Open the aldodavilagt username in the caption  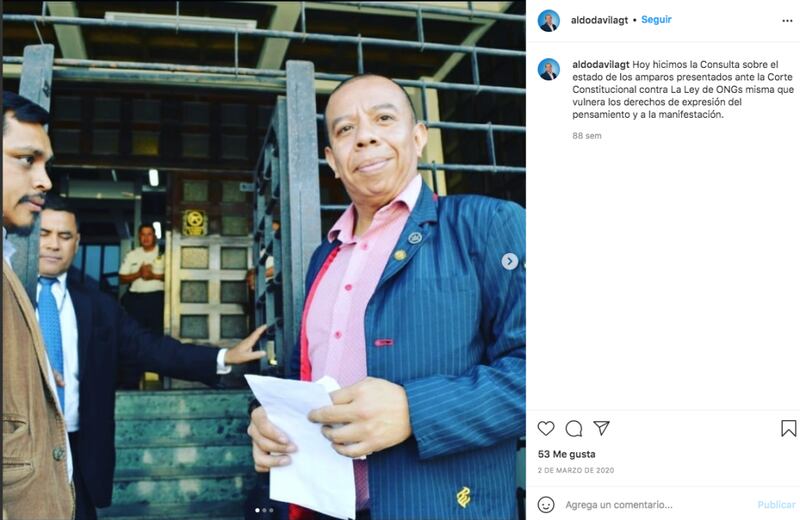(601, 64)
